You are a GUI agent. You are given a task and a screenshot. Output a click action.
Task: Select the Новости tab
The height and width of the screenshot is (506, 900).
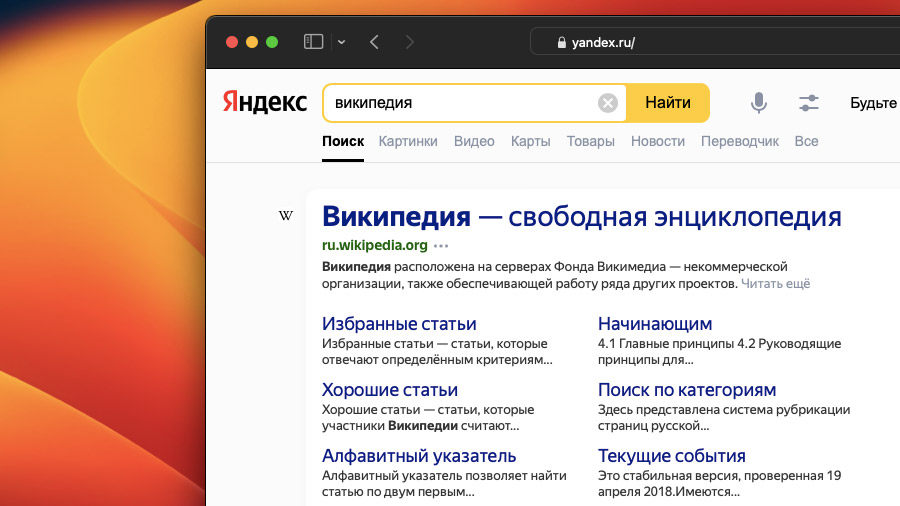[x=657, y=141]
